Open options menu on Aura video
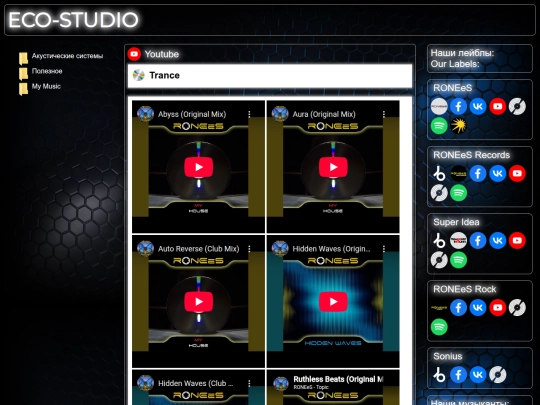540x405 pixels. point(384,114)
